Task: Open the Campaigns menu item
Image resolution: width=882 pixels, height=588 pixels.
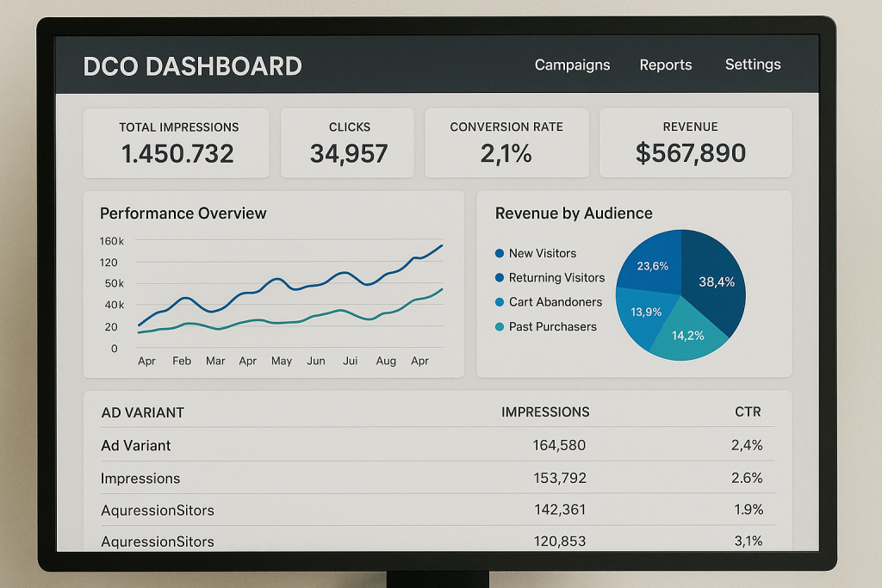Action: click(572, 65)
